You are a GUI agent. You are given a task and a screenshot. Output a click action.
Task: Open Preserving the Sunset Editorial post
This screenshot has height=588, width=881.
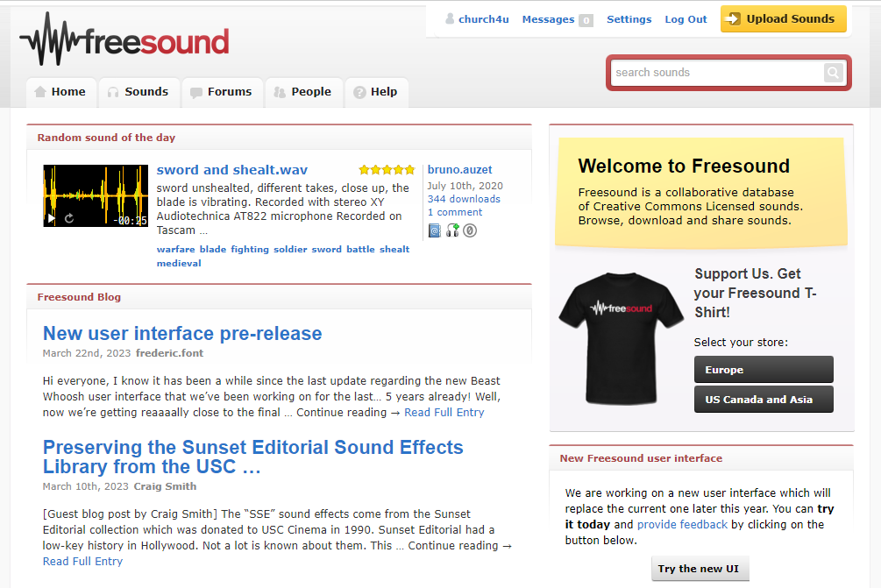click(252, 457)
